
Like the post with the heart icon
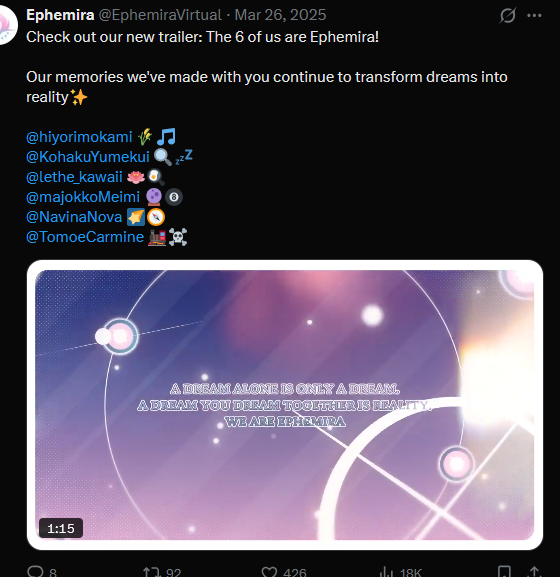269,572
